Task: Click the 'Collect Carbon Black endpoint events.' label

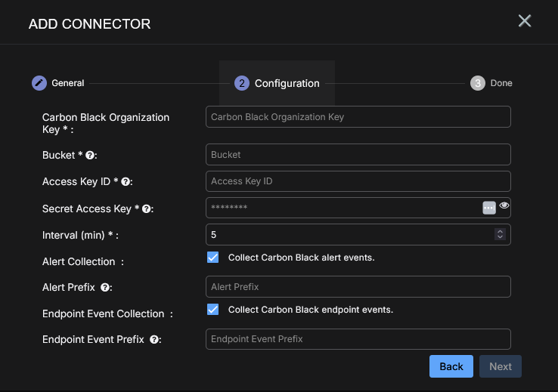Action: (310, 310)
